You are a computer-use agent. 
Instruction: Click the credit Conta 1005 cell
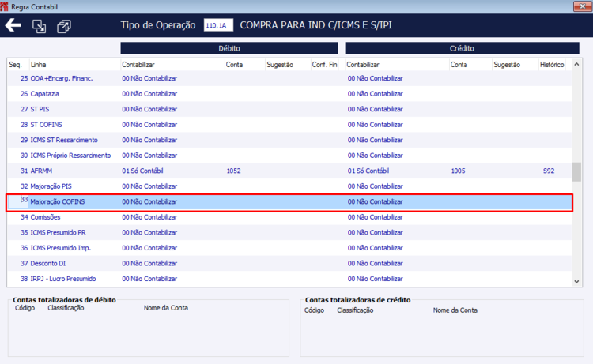coord(458,171)
